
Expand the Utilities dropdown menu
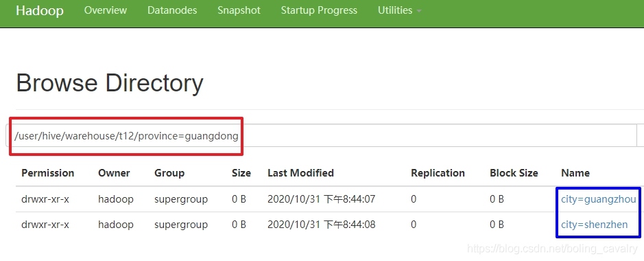[x=400, y=10]
